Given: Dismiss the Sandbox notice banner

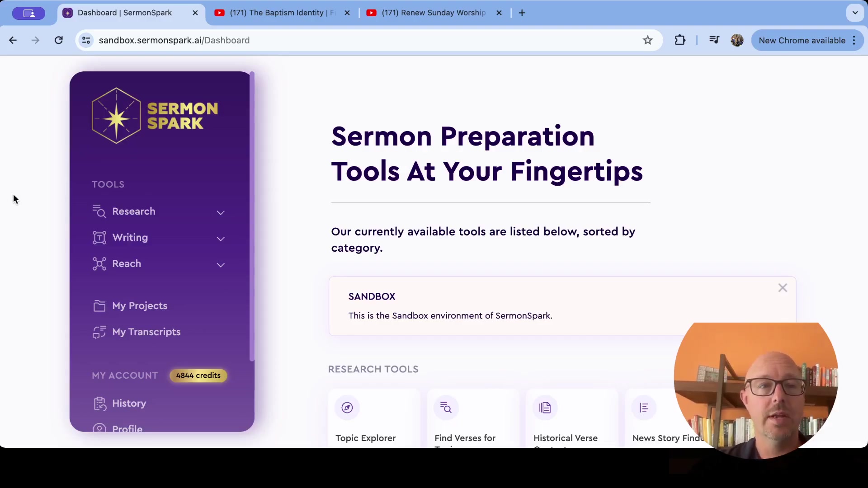Looking at the screenshot, I should [783, 288].
